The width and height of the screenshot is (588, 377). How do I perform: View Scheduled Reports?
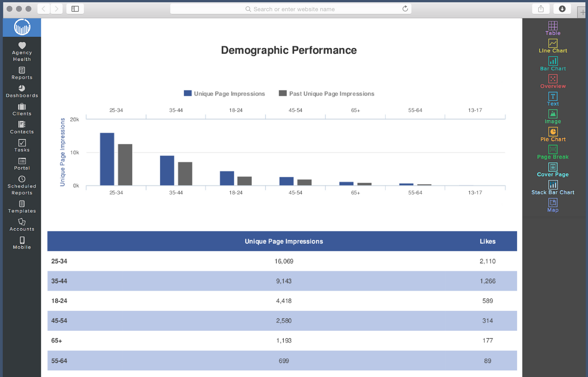(x=22, y=184)
